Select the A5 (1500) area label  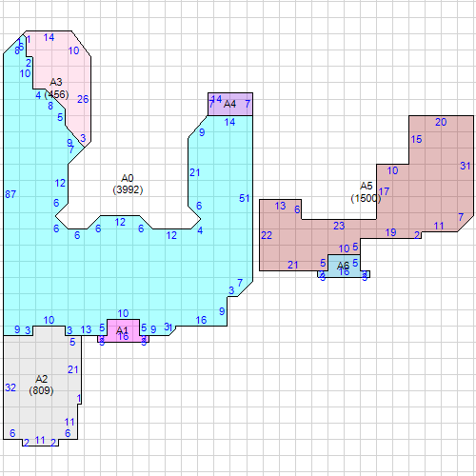(366, 192)
